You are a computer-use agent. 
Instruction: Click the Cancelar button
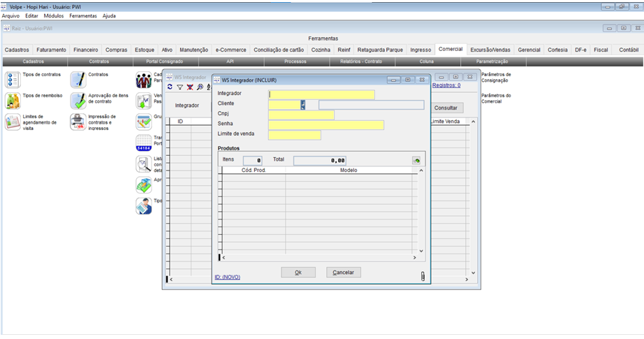click(x=344, y=273)
